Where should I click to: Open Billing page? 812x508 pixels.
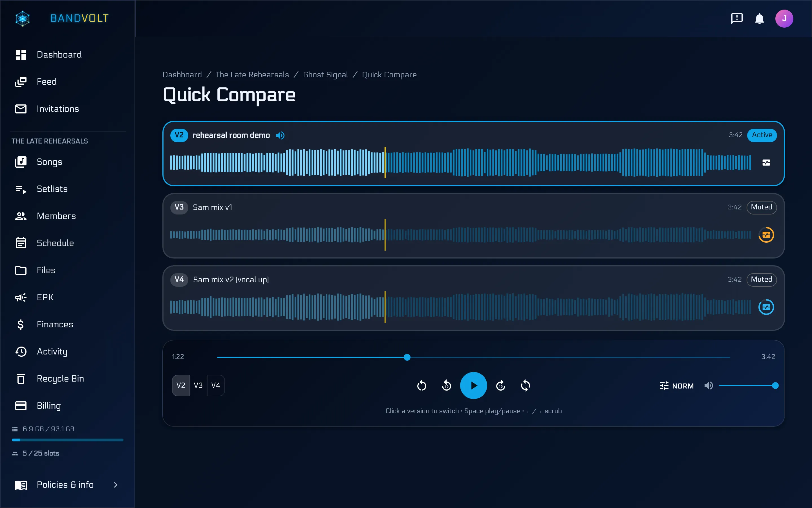(x=67, y=406)
